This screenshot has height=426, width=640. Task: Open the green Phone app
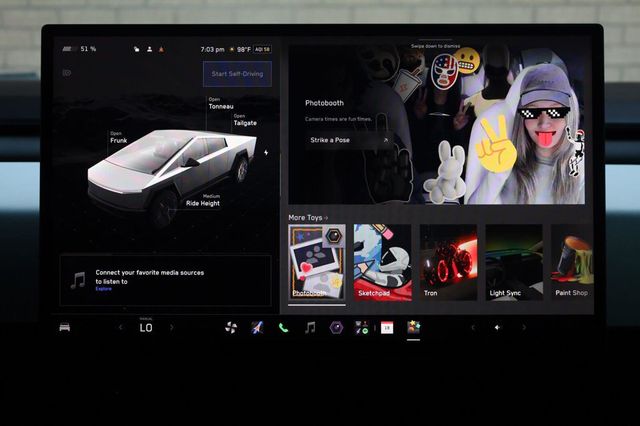(x=283, y=328)
